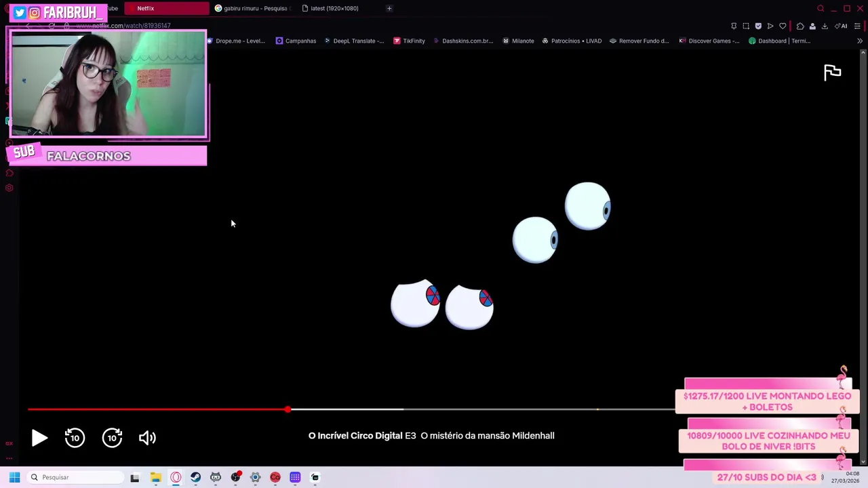The image size is (868, 488).
Task: Click the Opera GX taskbar icon
Action: click(x=176, y=477)
